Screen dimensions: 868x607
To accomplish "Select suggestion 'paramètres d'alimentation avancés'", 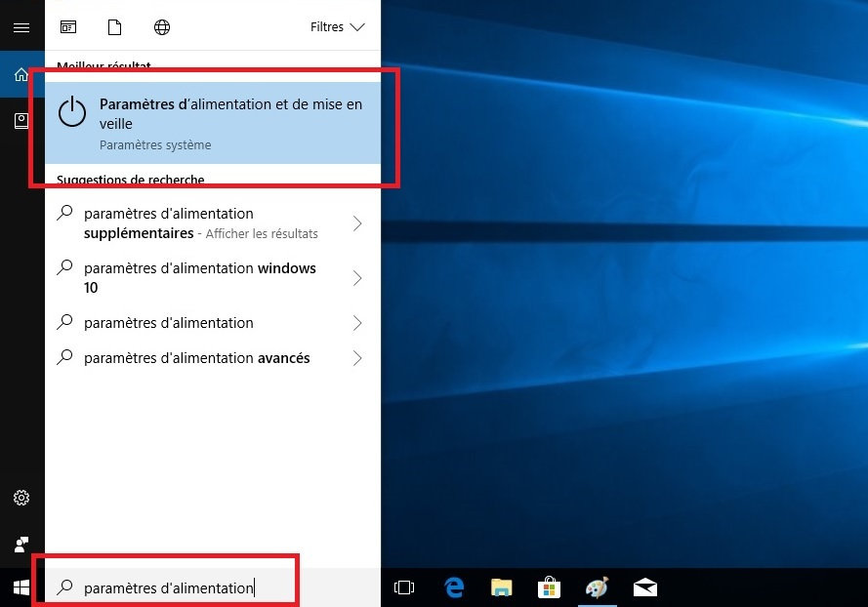I will tap(196, 358).
